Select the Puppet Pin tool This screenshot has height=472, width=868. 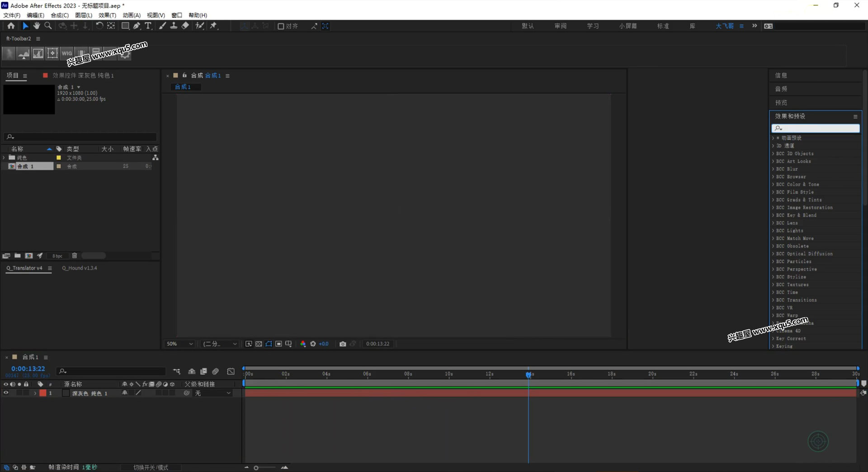[x=213, y=26]
